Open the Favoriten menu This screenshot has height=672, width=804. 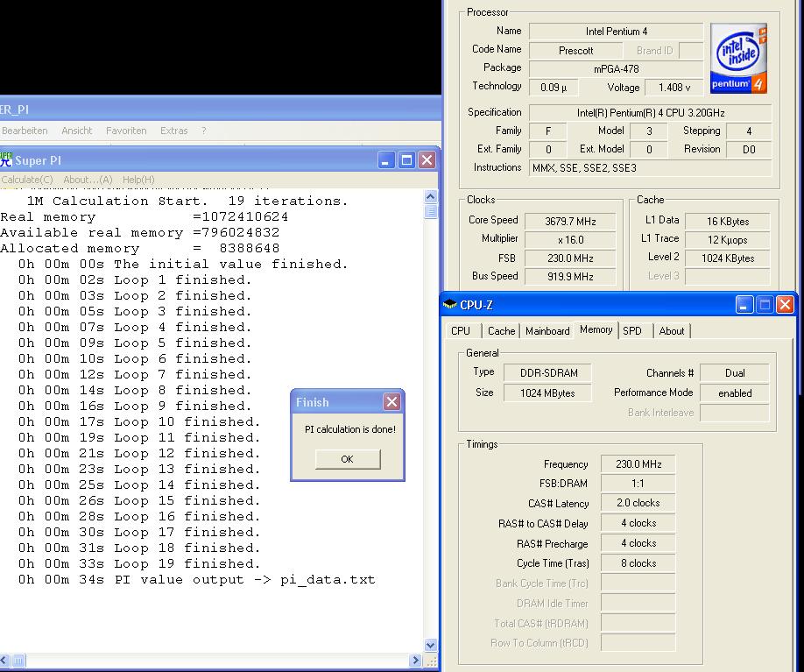coord(126,131)
